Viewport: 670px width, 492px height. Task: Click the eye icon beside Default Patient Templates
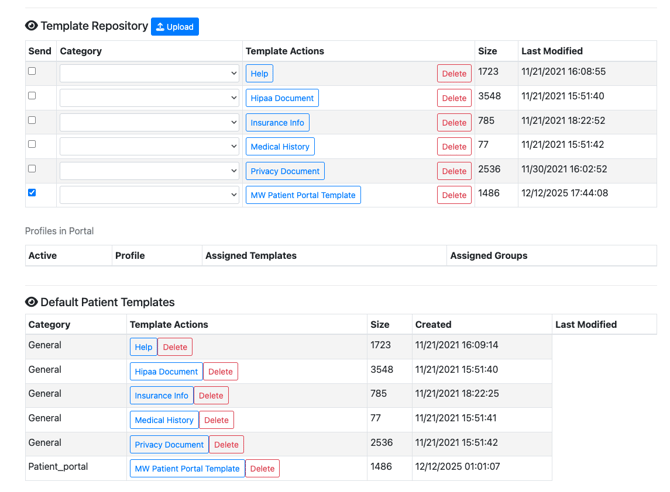coord(31,302)
